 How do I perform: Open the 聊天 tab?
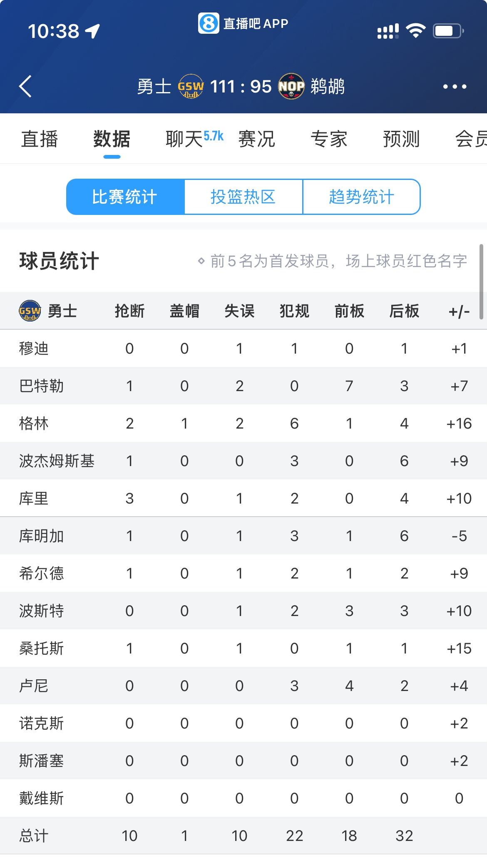coord(184,139)
